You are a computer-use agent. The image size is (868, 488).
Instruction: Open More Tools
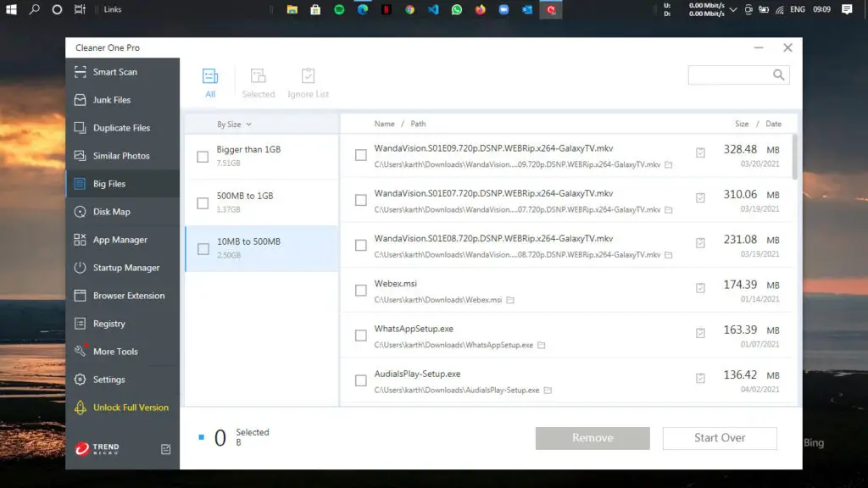[122, 352]
